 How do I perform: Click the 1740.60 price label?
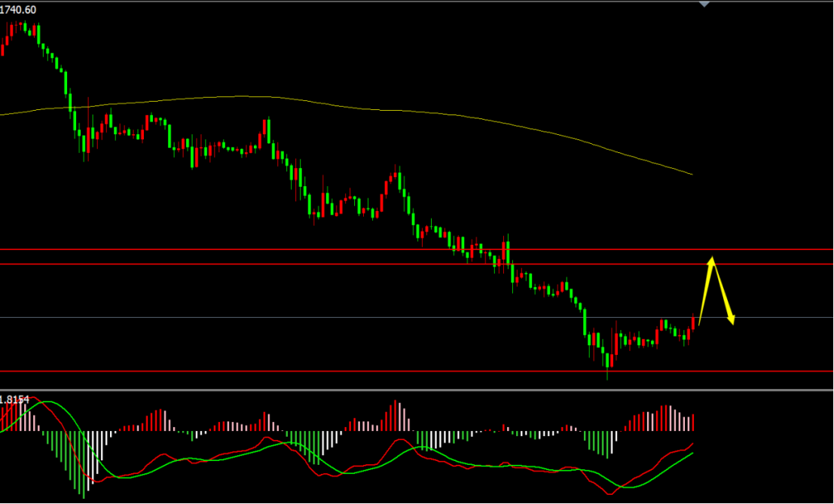pyautogui.click(x=17, y=10)
